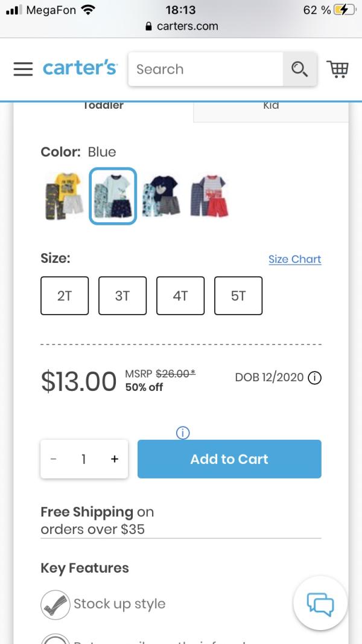Open the hamburger navigation menu

(x=23, y=69)
